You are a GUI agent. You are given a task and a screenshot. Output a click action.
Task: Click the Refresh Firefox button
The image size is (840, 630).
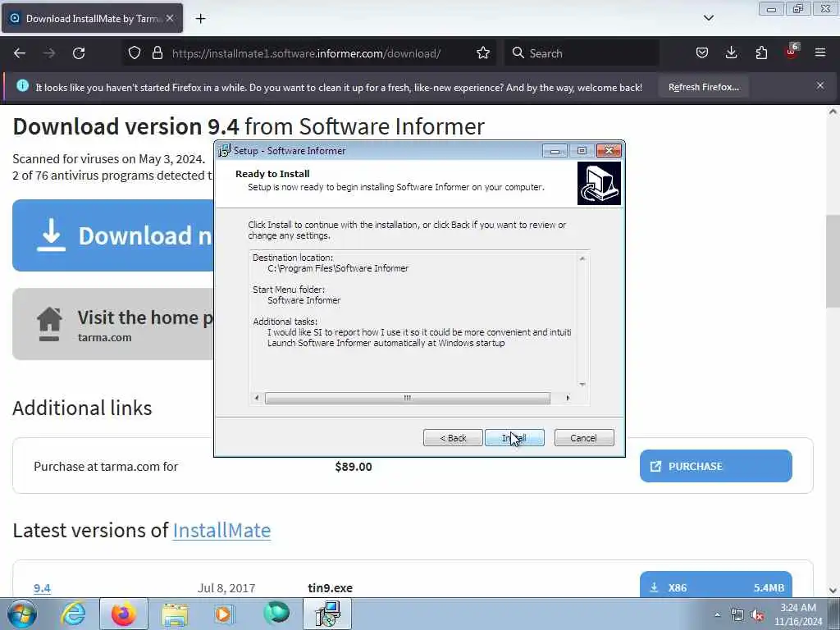pyautogui.click(x=703, y=87)
